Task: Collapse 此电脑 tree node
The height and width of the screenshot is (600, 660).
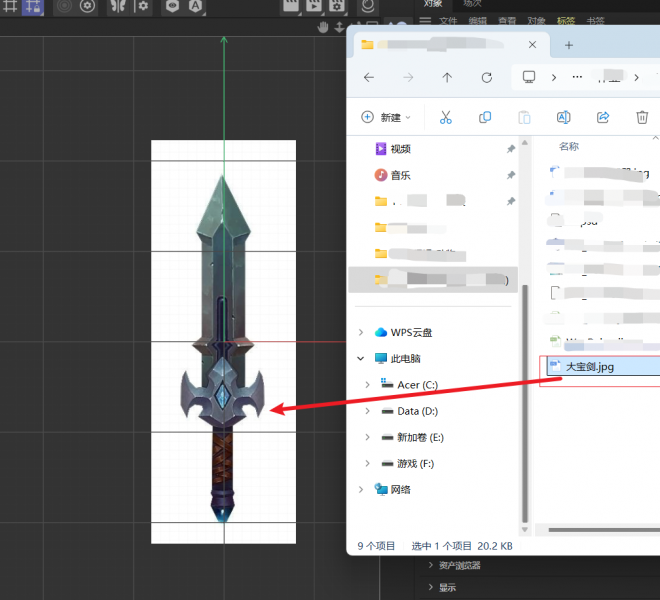Action: (361, 358)
